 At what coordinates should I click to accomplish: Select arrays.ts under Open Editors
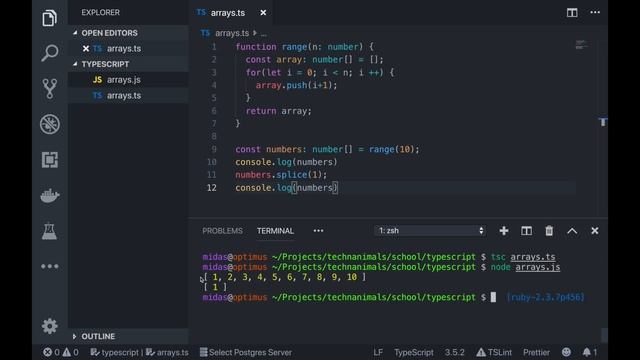124,49
